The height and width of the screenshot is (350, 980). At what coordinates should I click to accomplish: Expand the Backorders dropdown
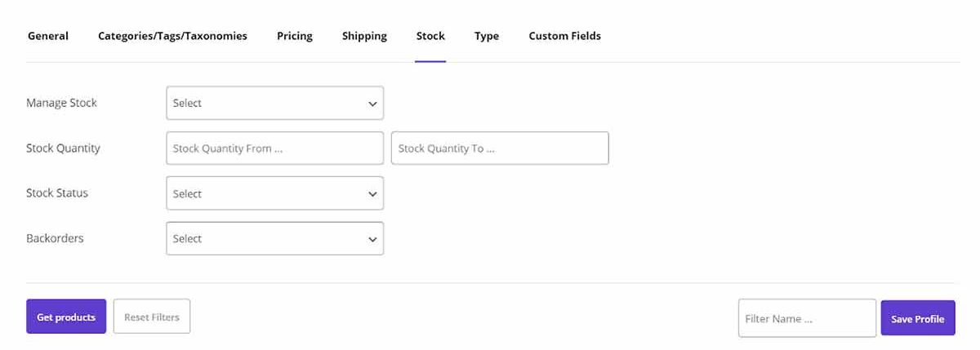[x=274, y=239]
